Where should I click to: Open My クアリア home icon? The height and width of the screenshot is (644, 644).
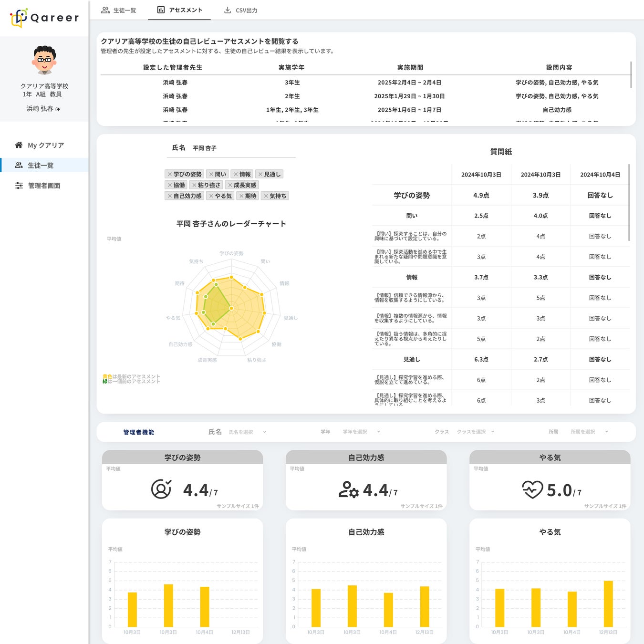[x=19, y=145]
